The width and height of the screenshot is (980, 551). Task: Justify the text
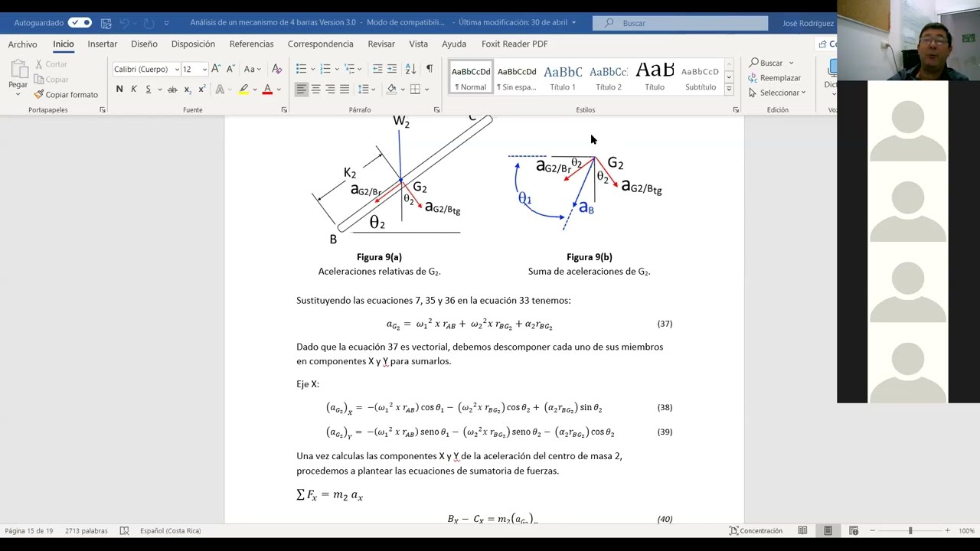(345, 90)
